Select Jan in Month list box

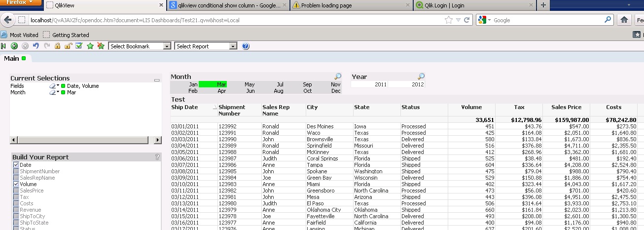[184, 84]
